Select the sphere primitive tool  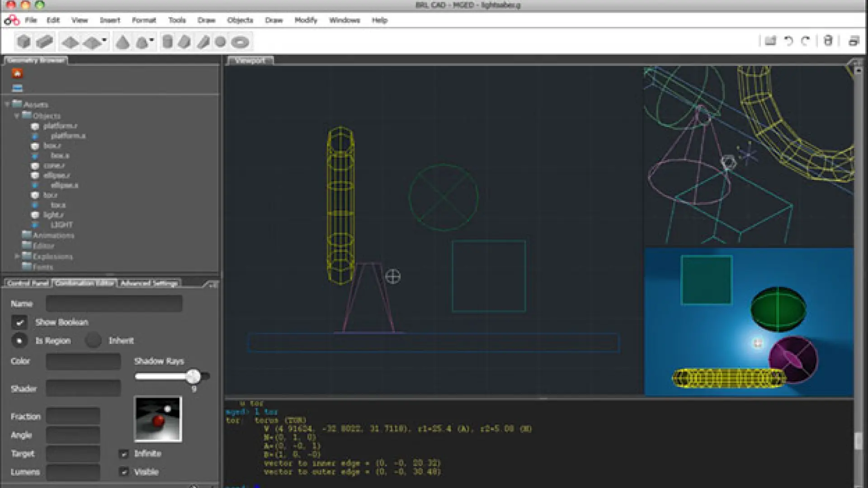click(x=221, y=42)
